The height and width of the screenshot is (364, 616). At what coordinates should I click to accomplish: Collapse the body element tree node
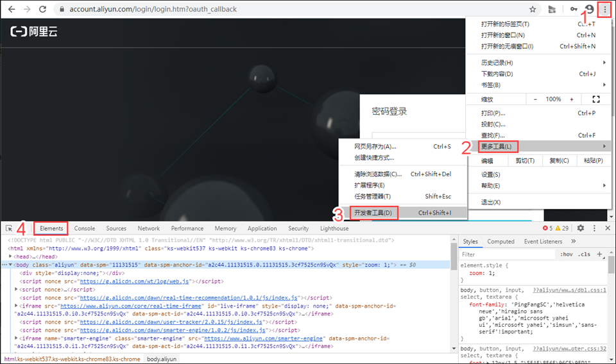[10, 265]
